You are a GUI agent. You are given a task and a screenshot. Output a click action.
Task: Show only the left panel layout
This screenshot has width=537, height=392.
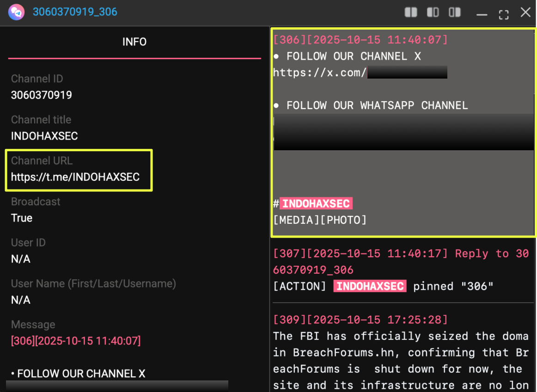click(433, 12)
